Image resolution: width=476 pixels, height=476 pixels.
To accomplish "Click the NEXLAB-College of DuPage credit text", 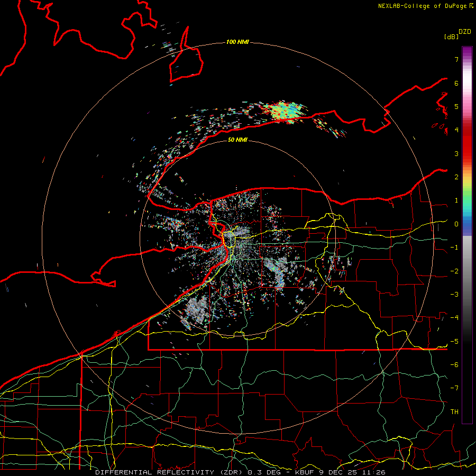I will 422,6.
